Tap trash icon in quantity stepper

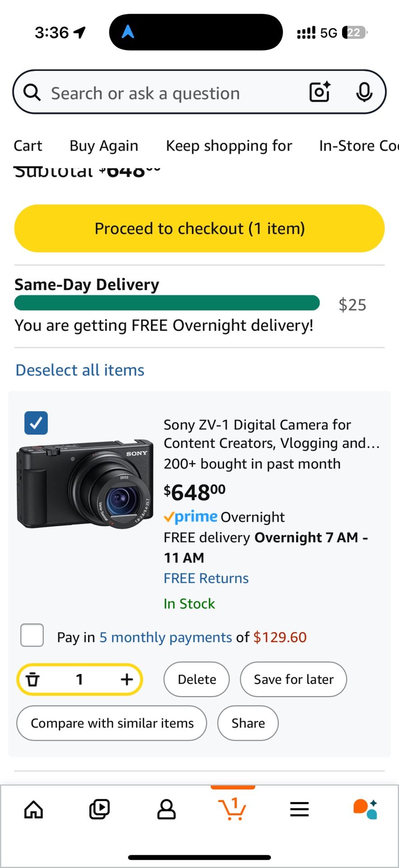tap(33, 679)
